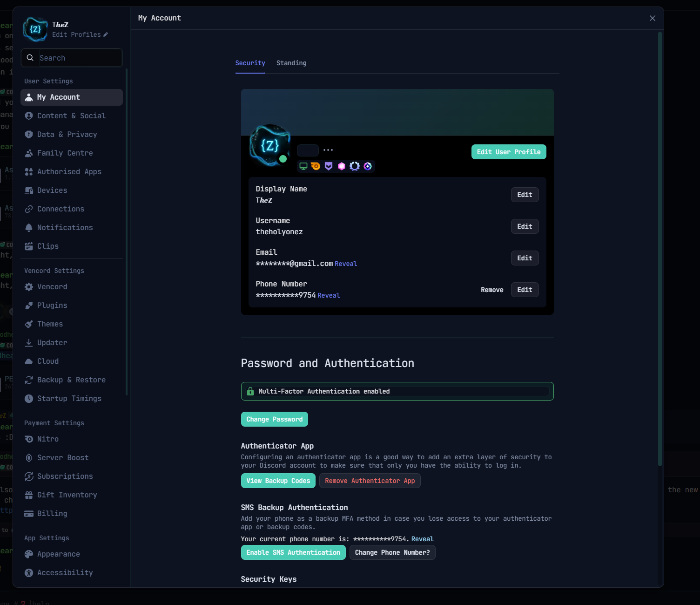
Task: Open Backup & Restore
Action: click(72, 380)
